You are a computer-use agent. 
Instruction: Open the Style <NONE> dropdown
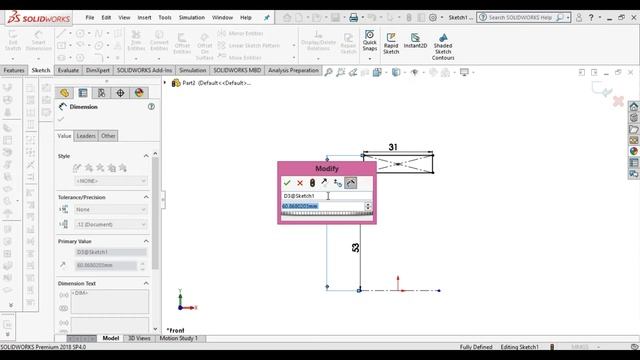(x=111, y=181)
